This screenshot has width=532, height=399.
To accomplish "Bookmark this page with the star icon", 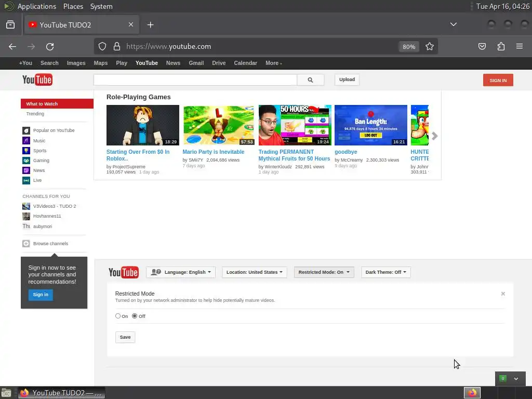I will coord(430,46).
